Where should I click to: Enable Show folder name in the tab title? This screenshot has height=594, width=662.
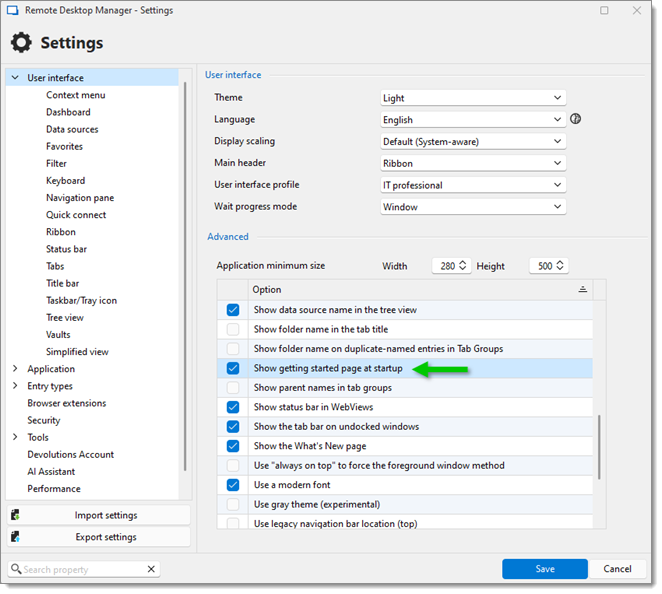[x=233, y=329]
